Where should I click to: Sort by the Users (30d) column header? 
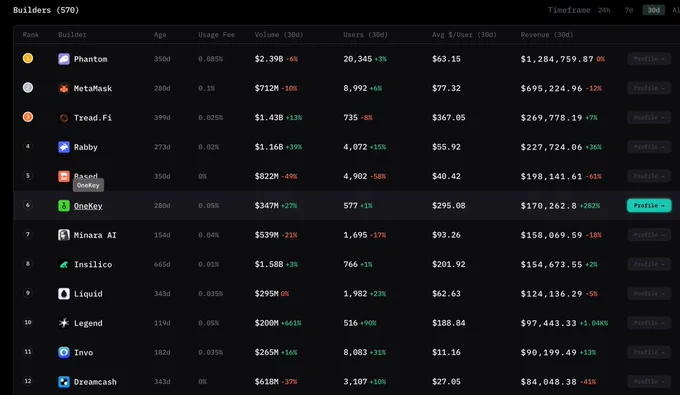pos(366,35)
